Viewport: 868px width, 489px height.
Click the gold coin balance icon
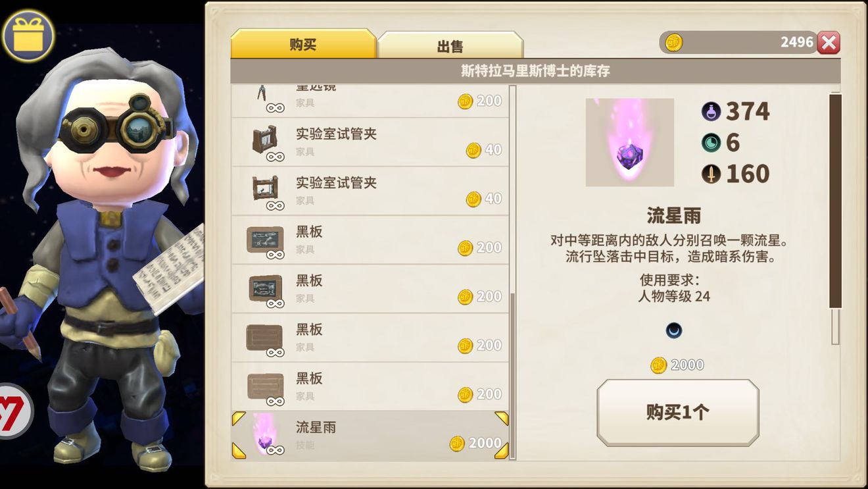pos(673,43)
